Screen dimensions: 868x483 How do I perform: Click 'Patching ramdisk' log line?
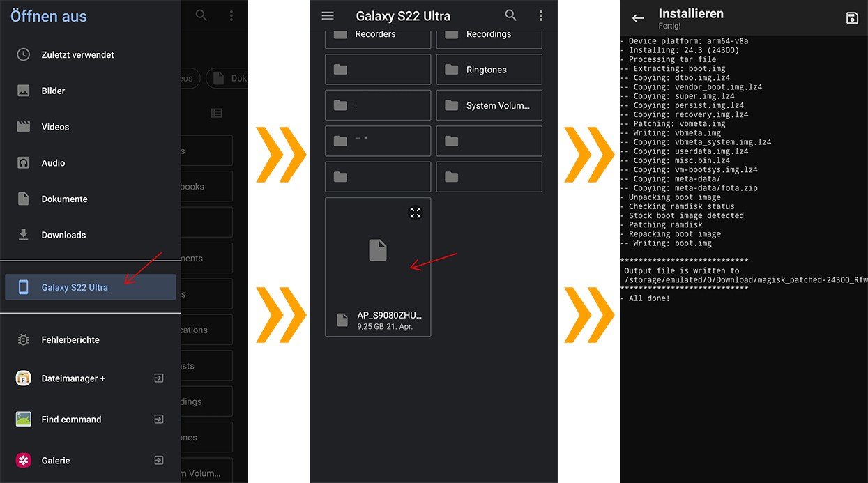661,224
